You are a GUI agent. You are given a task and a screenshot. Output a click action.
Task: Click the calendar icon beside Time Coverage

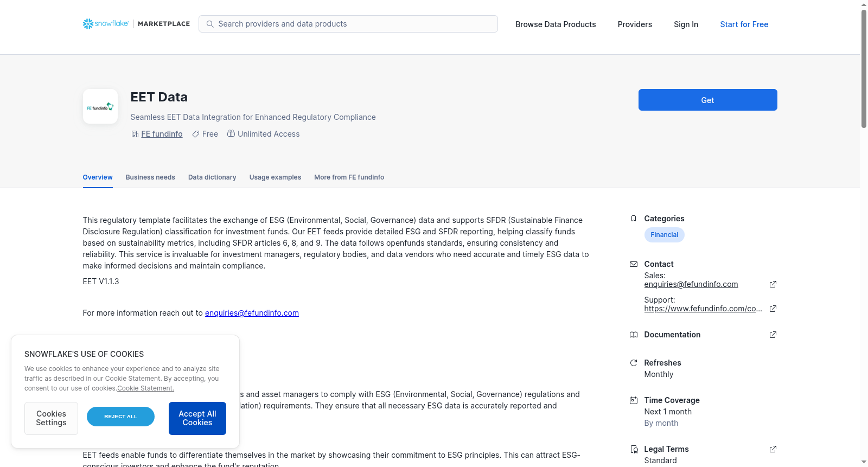(x=634, y=400)
